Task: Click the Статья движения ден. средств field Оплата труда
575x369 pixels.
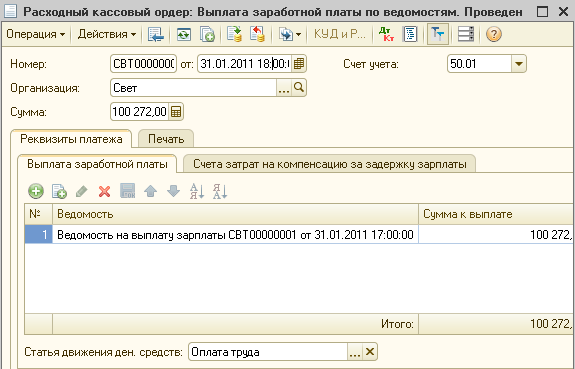Action: pos(268,352)
